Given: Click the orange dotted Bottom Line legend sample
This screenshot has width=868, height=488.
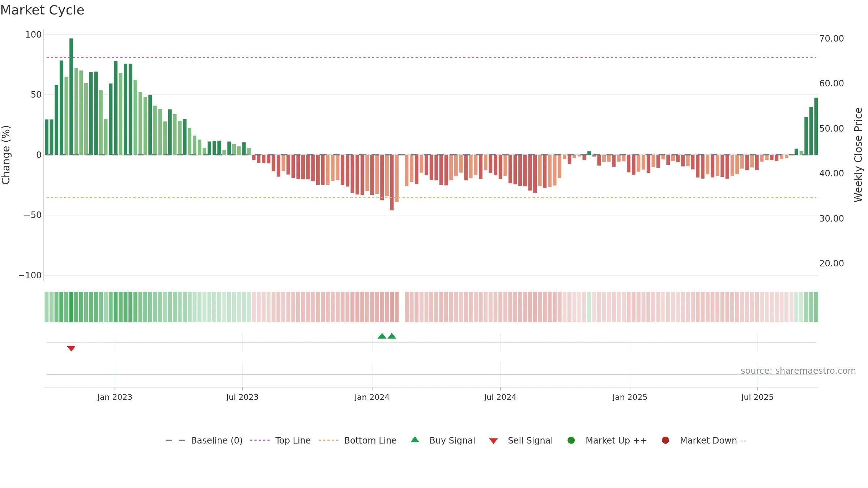Looking at the screenshot, I should [x=328, y=440].
